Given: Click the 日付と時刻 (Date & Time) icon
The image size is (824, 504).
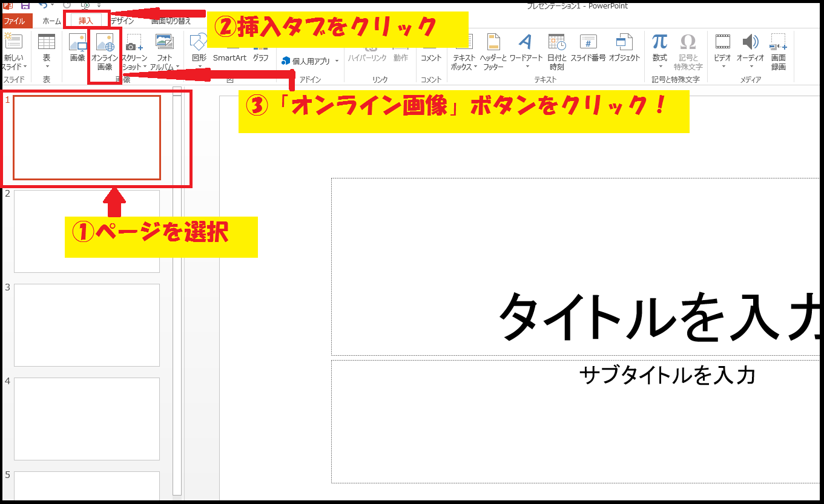Looking at the screenshot, I should click(557, 42).
